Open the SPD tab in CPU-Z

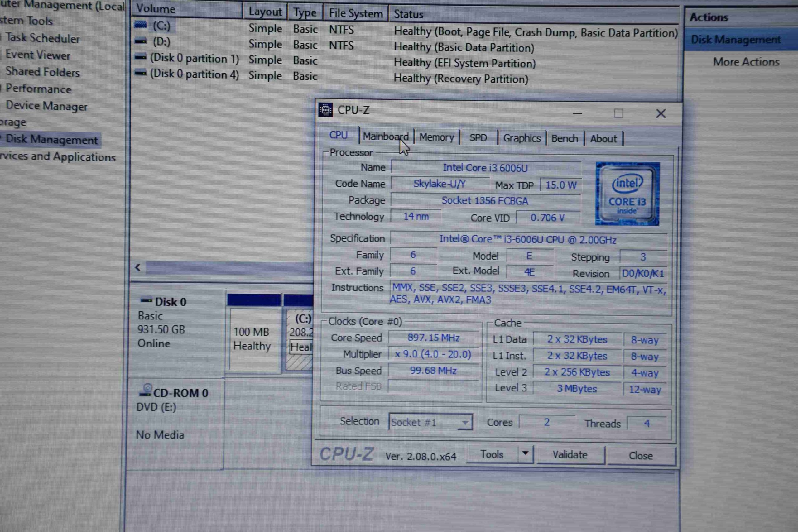478,138
